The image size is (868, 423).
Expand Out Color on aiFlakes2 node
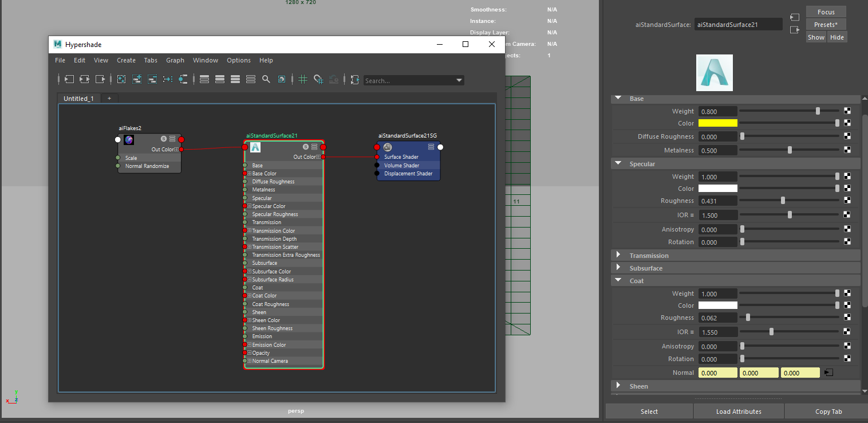point(176,150)
